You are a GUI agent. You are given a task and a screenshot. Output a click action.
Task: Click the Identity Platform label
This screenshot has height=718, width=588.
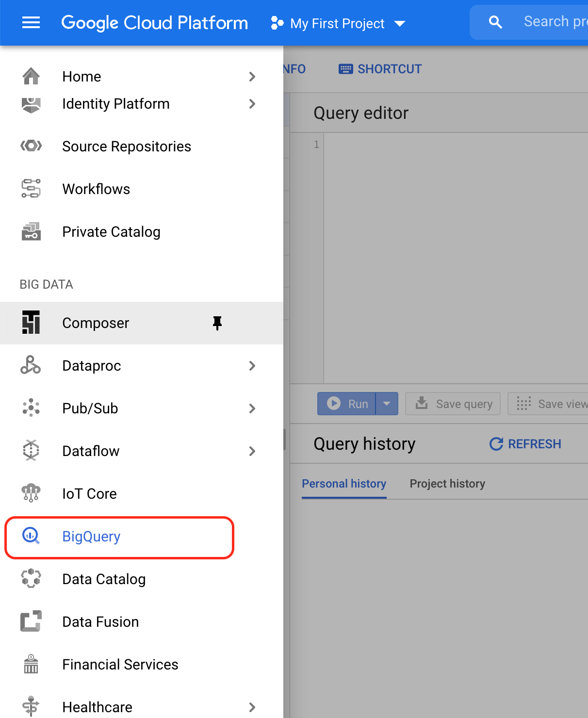[116, 104]
